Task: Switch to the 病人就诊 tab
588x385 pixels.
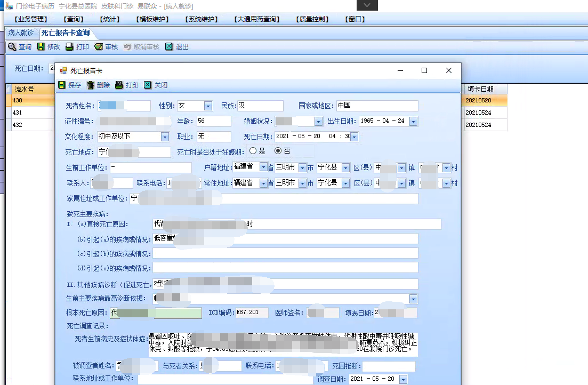Action: tap(21, 33)
